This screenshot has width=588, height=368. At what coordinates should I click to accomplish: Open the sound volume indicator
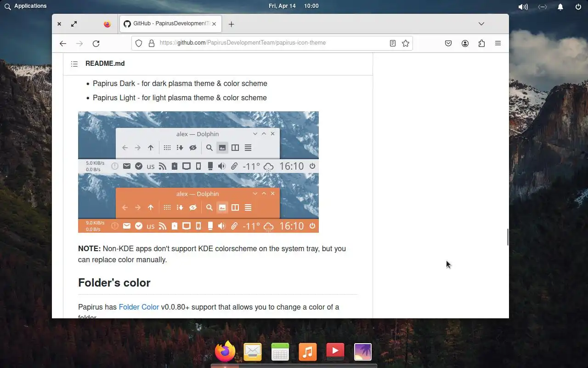click(523, 6)
